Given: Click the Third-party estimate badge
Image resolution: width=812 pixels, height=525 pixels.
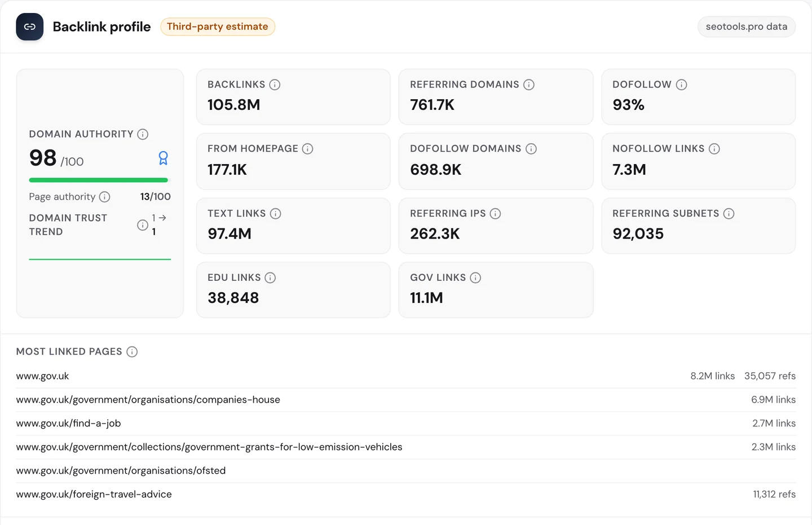Looking at the screenshot, I should click(218, 27).
